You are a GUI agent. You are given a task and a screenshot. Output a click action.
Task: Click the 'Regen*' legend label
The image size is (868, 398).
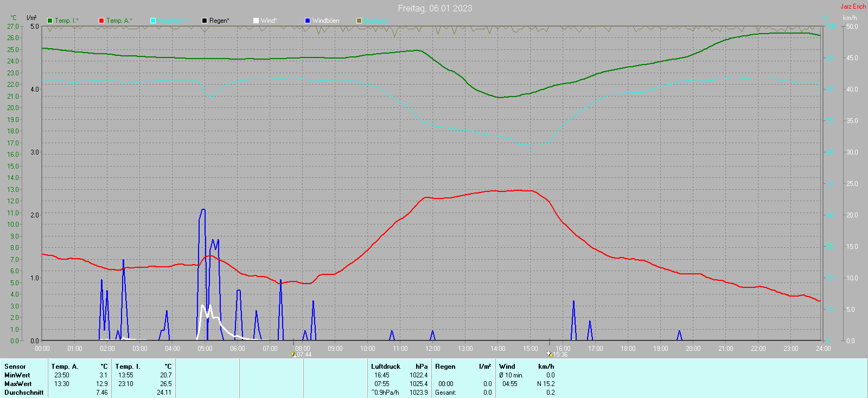219,21
